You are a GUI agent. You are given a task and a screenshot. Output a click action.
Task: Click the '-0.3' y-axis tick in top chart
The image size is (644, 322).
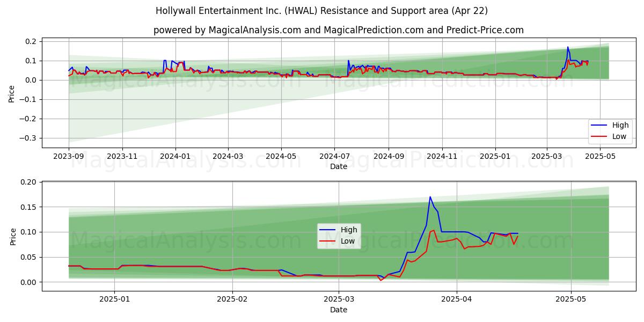[27, 138]
